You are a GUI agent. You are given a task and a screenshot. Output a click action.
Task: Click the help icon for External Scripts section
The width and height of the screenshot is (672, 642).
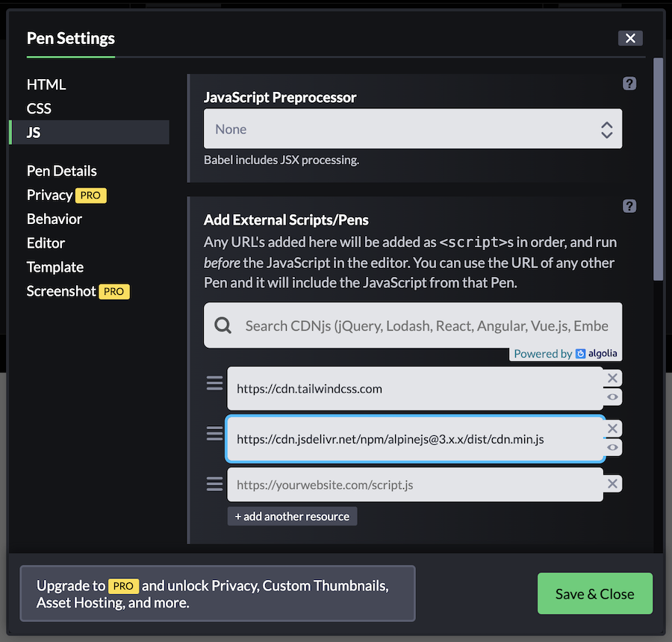629,206
